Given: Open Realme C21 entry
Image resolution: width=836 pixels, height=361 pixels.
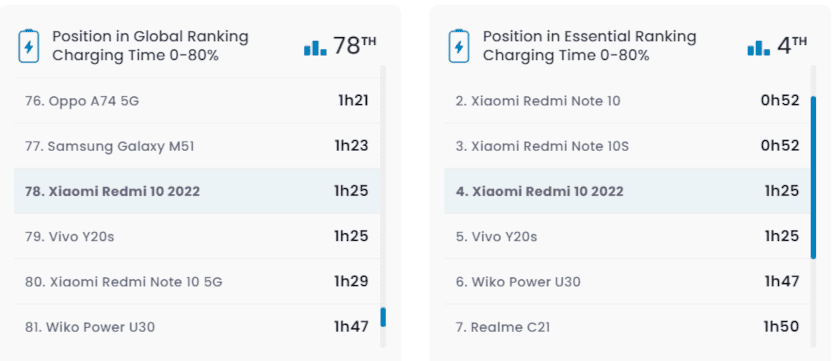Looking at the screenshot, I should [627, 326].
